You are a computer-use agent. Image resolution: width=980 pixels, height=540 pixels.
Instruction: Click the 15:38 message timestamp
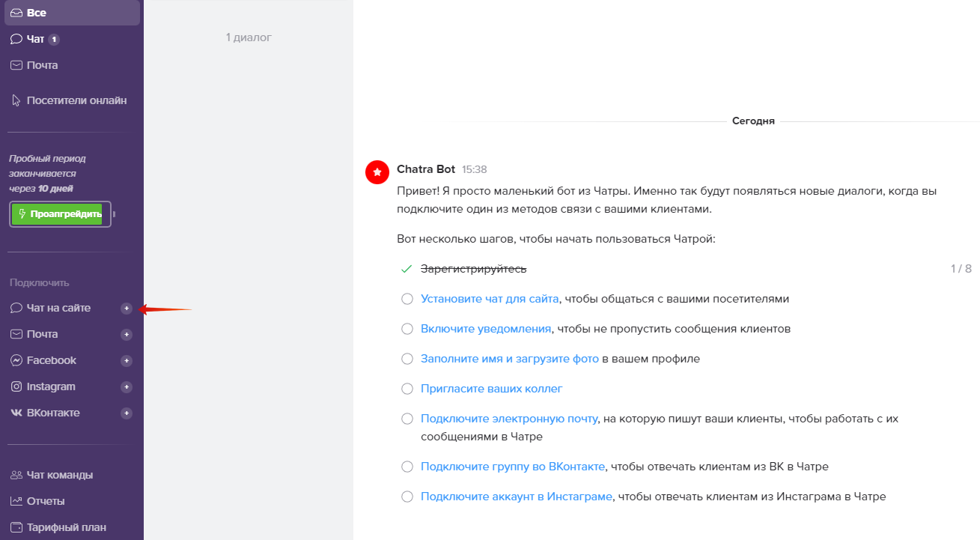[x=475, y=170]
